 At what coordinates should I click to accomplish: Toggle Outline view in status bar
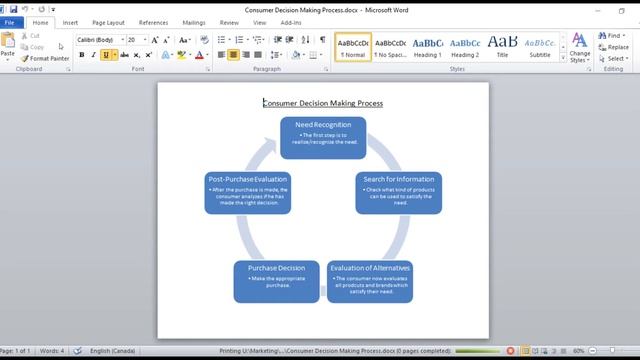pos(554,351)
